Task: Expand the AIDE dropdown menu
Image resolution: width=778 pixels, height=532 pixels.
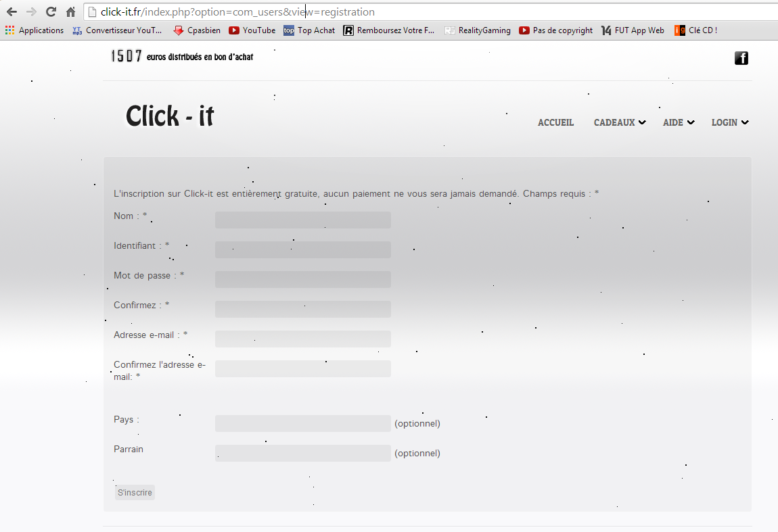Action: (x=679, y=122)
